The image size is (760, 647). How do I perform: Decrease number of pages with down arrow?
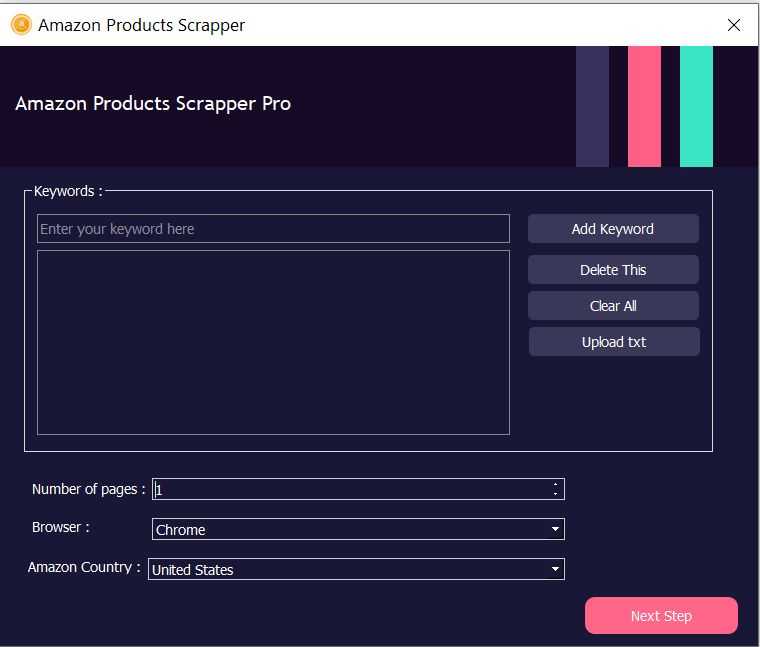(x=555, y=494)
